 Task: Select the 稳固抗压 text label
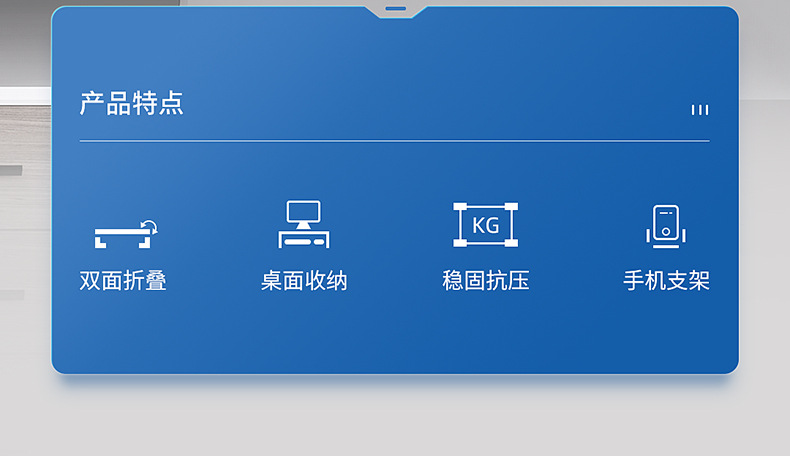(x=486, y=281)
